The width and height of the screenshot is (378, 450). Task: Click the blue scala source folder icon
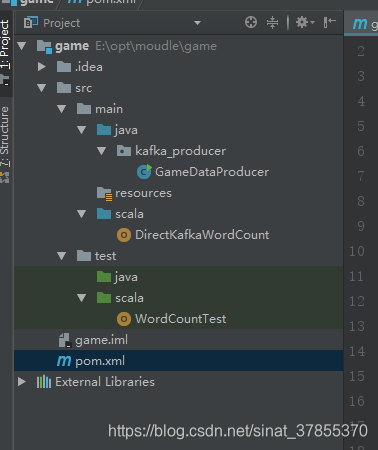[x=104, y=214]
